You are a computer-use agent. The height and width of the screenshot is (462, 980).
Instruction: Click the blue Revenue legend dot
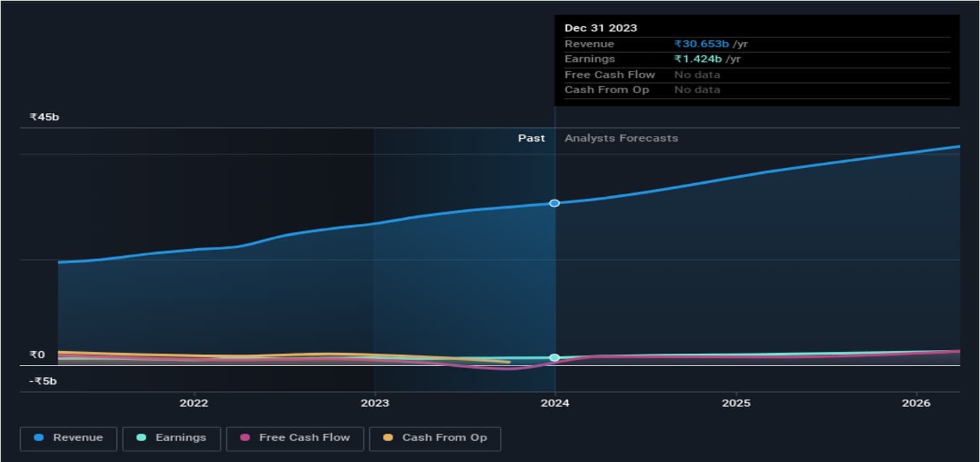point(39,438)
